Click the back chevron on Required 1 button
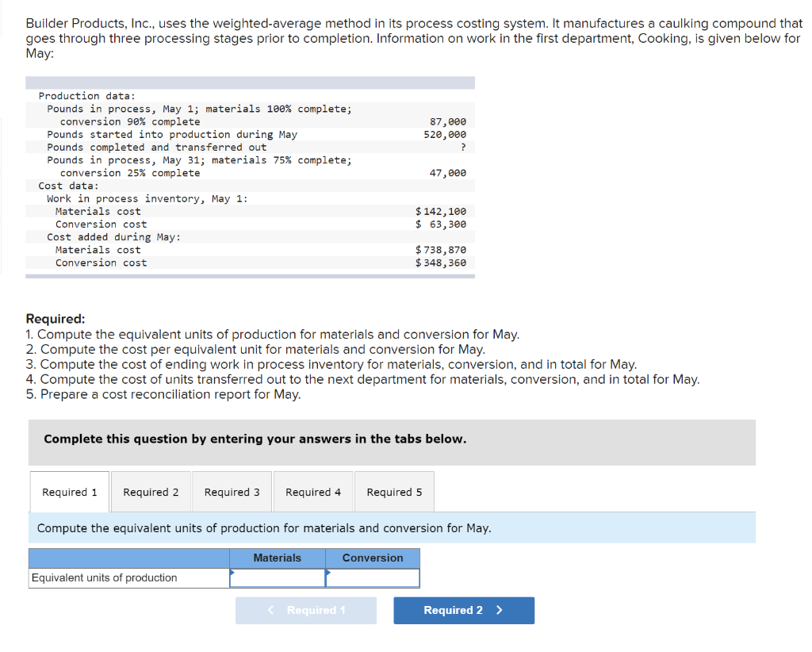 pos(270,611)
